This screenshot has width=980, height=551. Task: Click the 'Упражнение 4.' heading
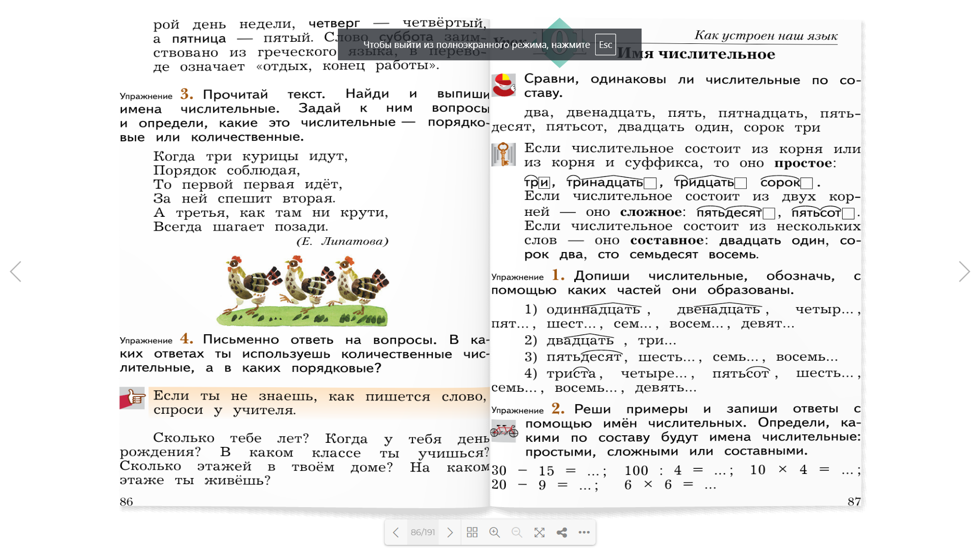click(x=156, y=339)
